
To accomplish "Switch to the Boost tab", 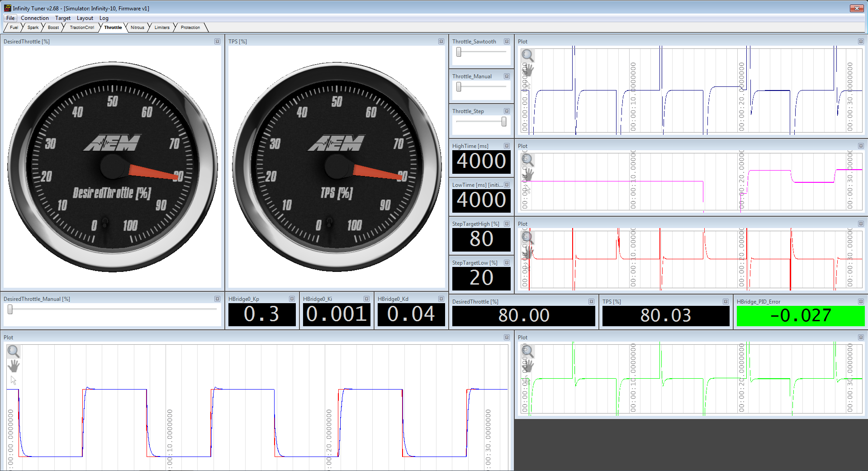I will (53, 28).
